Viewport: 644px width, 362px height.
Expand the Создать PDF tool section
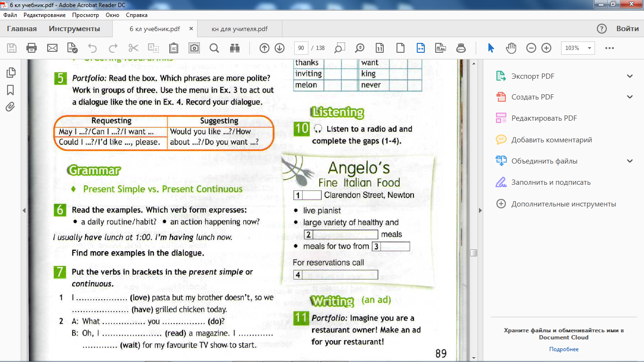(x=630, y=97)
